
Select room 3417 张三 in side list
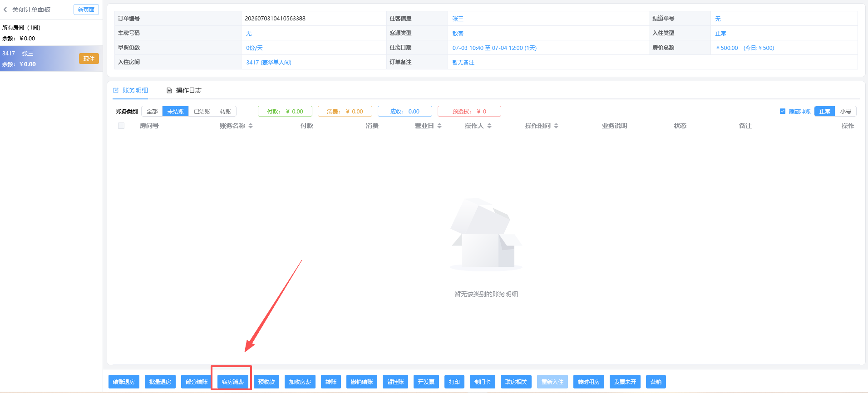point(51,59)
